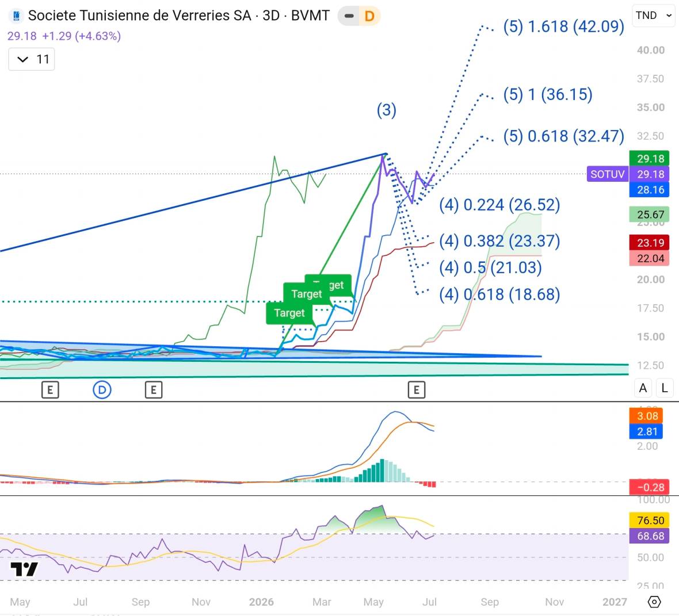The height and width of the screenshot is (616, 679).
Task: Click the blue 28.16 price label
Action: click(x=650, y=190)
